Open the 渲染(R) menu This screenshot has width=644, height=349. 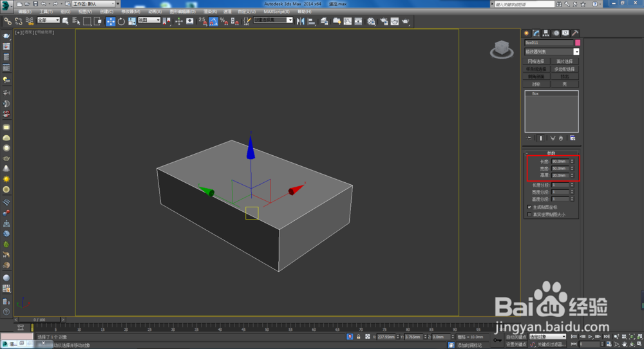point(211,12)
